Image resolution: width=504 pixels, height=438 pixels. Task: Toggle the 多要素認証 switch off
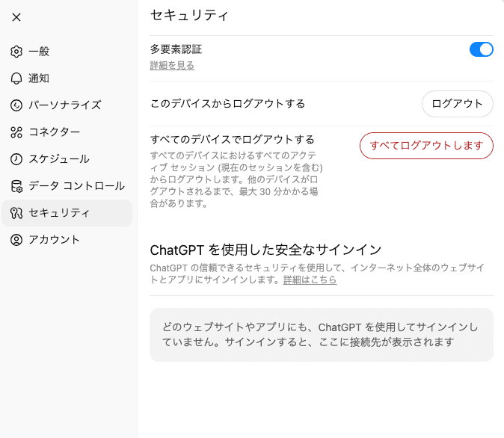pos(481,50)
